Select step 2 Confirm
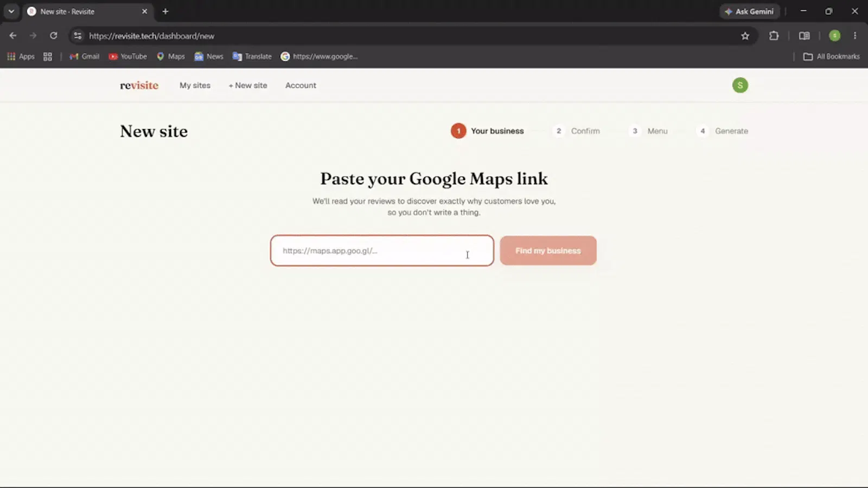The width and height of the screenshot is (868, 488). point(576,131)
